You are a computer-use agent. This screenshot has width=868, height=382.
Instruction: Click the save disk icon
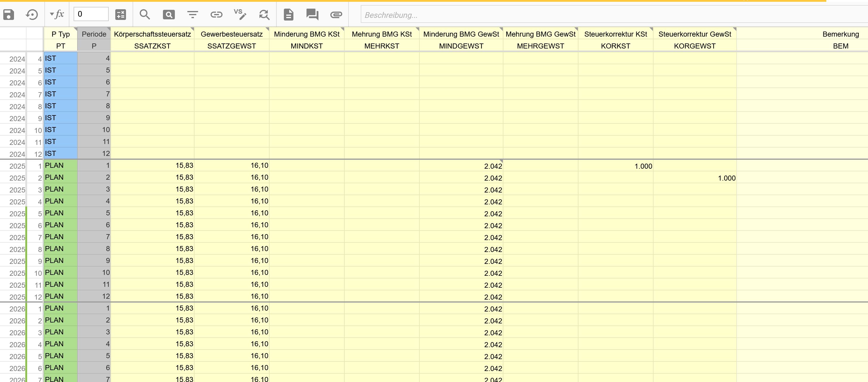point(8,15)
